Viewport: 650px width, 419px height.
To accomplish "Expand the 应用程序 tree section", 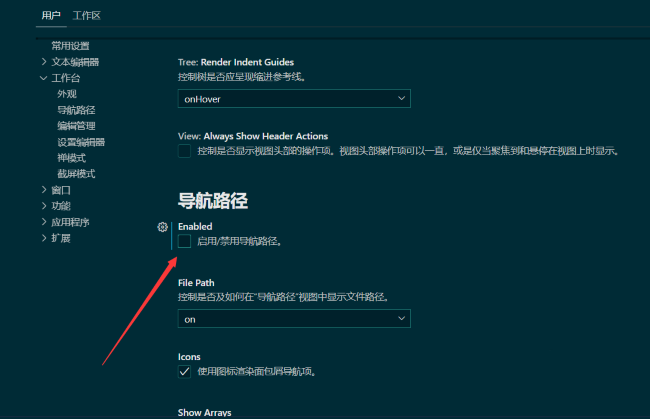I will [x=70, y=222].
